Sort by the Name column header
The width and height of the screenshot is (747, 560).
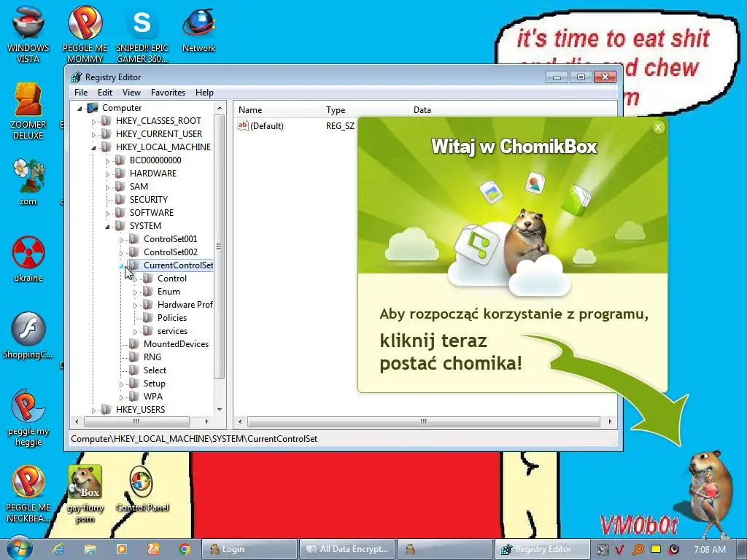pos(278,110)
